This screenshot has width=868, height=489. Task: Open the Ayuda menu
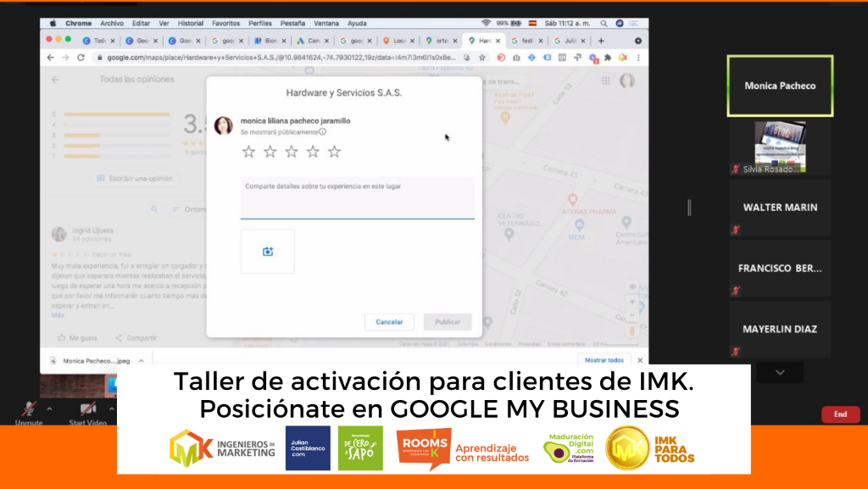click(357, 23)
